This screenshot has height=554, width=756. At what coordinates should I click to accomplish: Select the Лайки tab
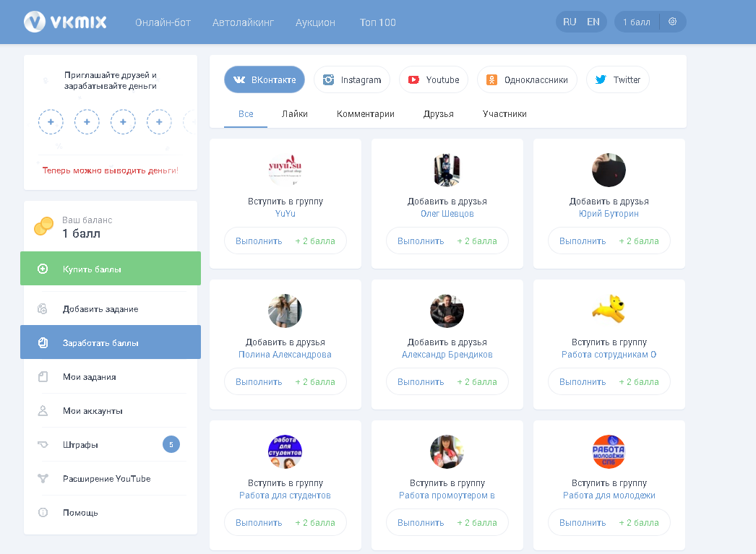[x=295, y=113]
